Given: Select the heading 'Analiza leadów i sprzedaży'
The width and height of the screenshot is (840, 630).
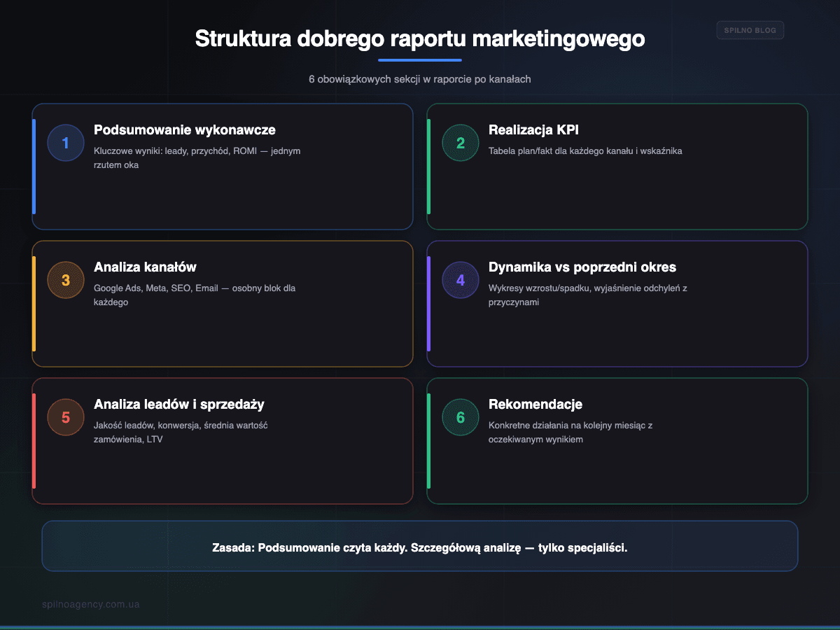Looking at the screenshot, I should pyautogui.click(x=179, y=405).
